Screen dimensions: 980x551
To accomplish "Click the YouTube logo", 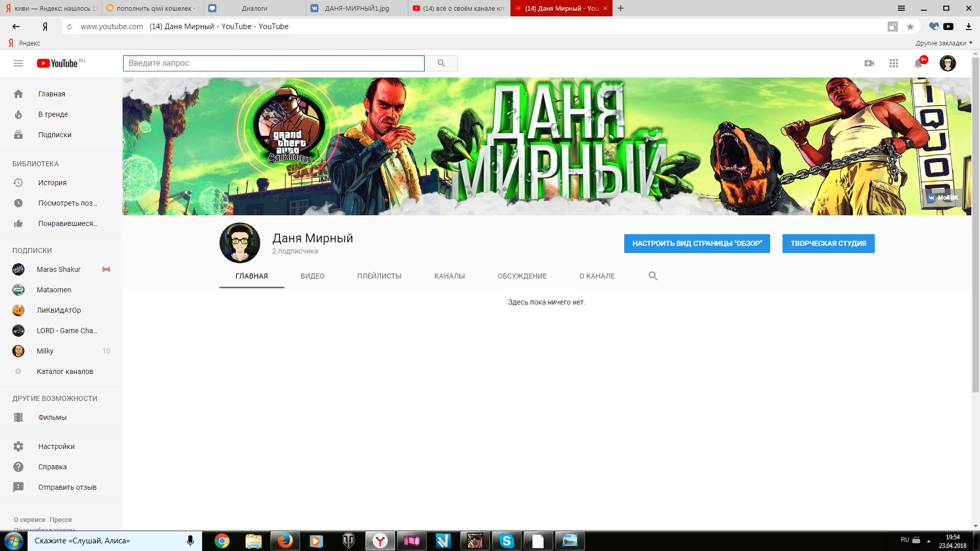I will click(58, 63).
